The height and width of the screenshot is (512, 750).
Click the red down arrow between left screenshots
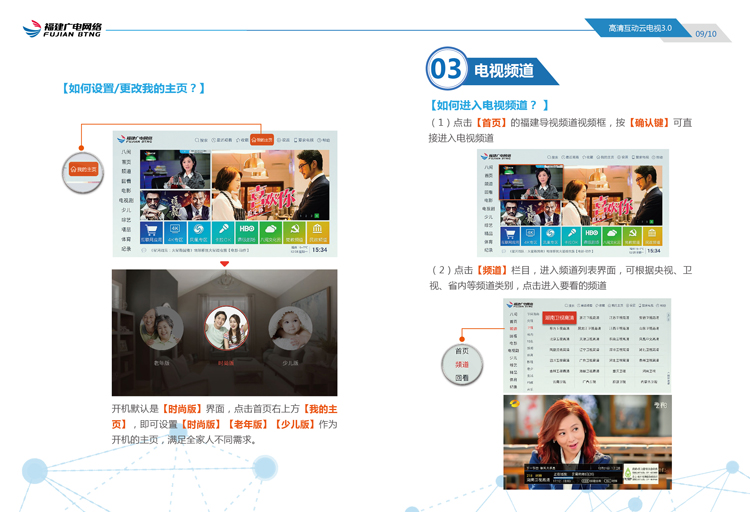(x=225, y=264)
